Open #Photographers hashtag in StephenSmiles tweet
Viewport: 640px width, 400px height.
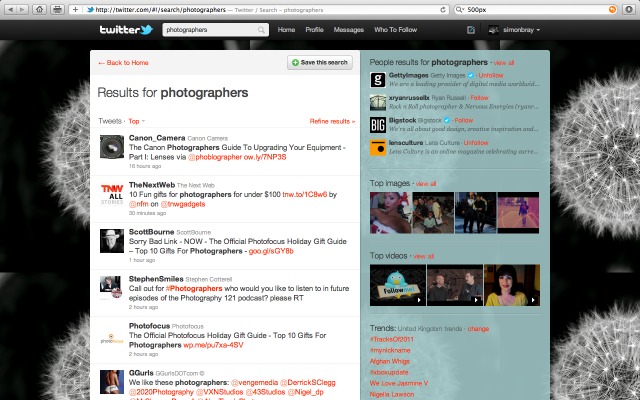coord(194,289)
